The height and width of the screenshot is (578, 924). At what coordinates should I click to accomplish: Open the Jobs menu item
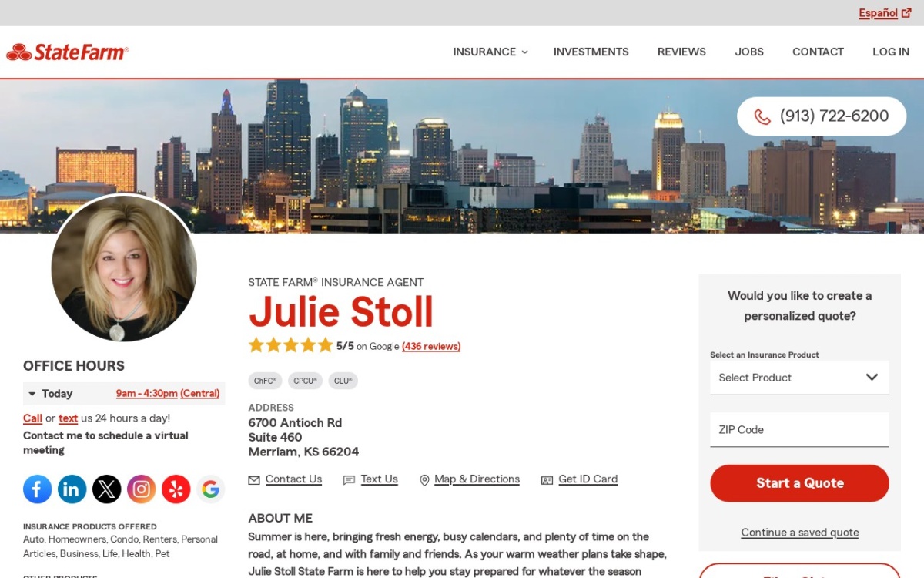tap(749, 52)
